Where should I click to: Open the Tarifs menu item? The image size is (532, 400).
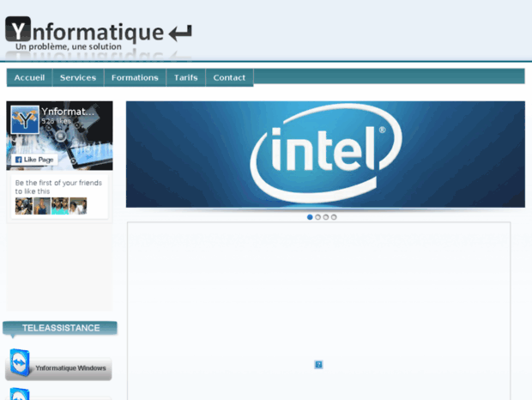pyautogui.click(x=186, y=78)
